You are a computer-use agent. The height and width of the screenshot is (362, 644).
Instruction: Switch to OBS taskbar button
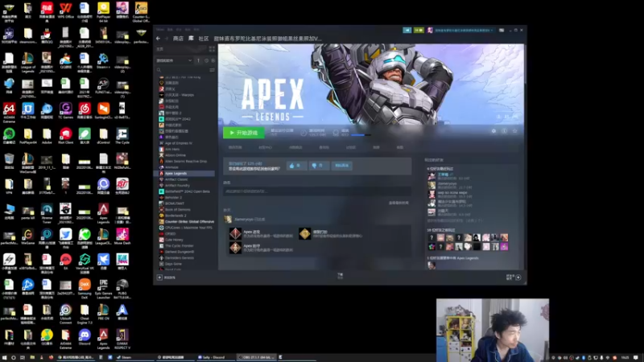[x=256, y=357]
